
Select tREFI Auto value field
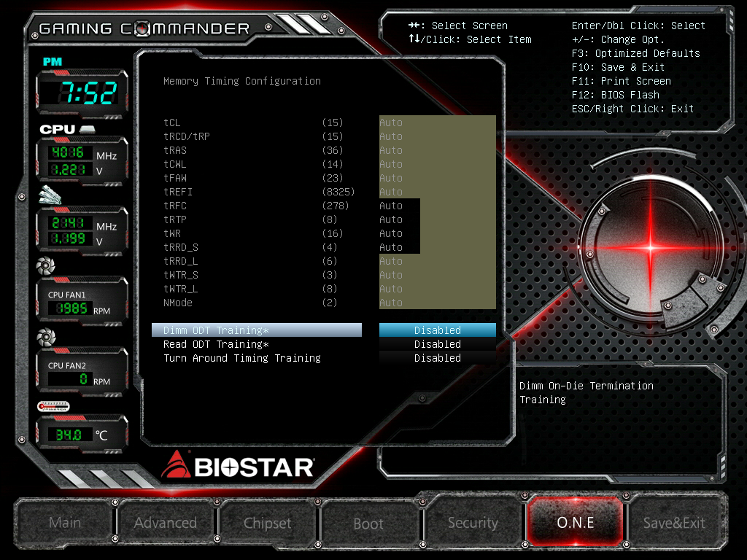click(438, 192)
